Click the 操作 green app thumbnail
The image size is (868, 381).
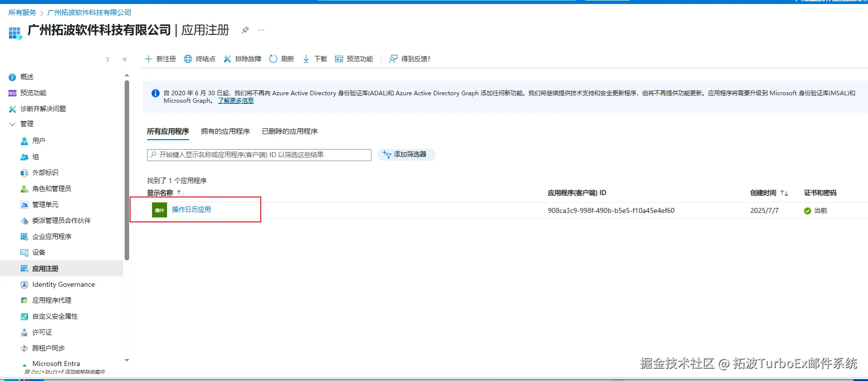pos(160,210)
